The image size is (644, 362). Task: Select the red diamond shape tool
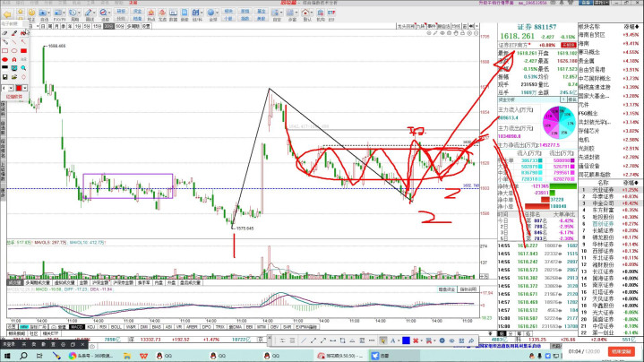[x=23, y=77]
